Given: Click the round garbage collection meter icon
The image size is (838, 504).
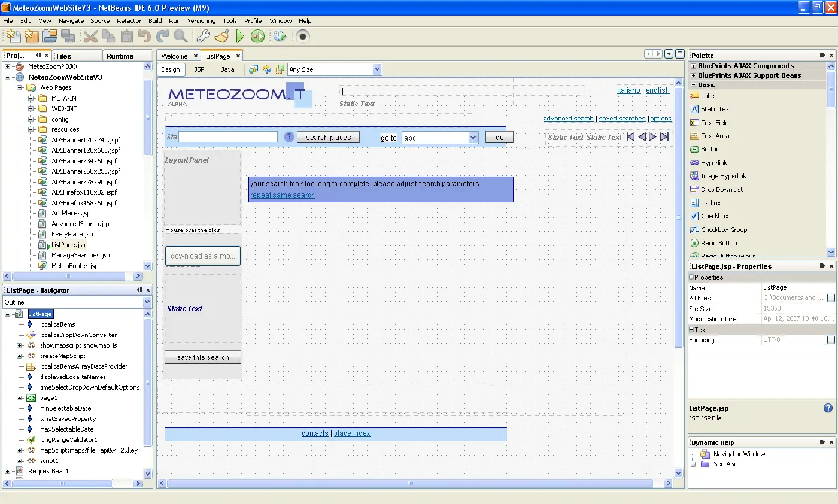Looking at the screenshot, I should [303, 37].
